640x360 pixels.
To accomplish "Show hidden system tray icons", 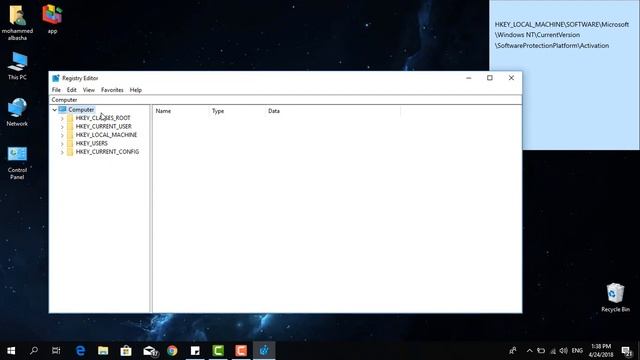I will pos(529,351).
